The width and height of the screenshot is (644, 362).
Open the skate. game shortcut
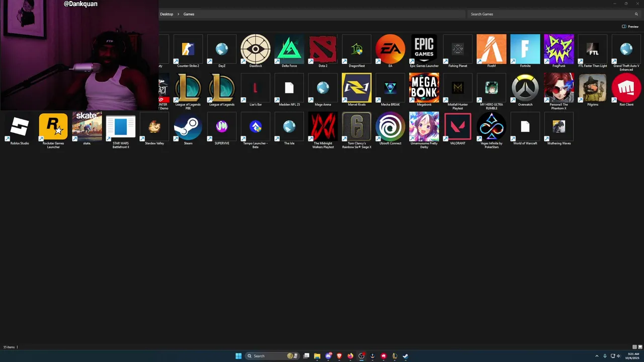(x=87, y=128)
